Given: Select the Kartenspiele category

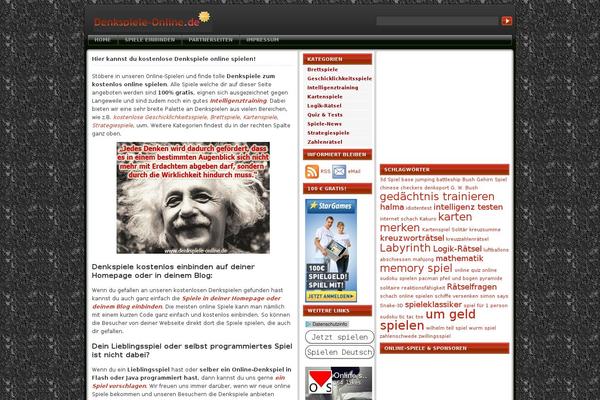Looking at the screenshot, I should 325,96.
